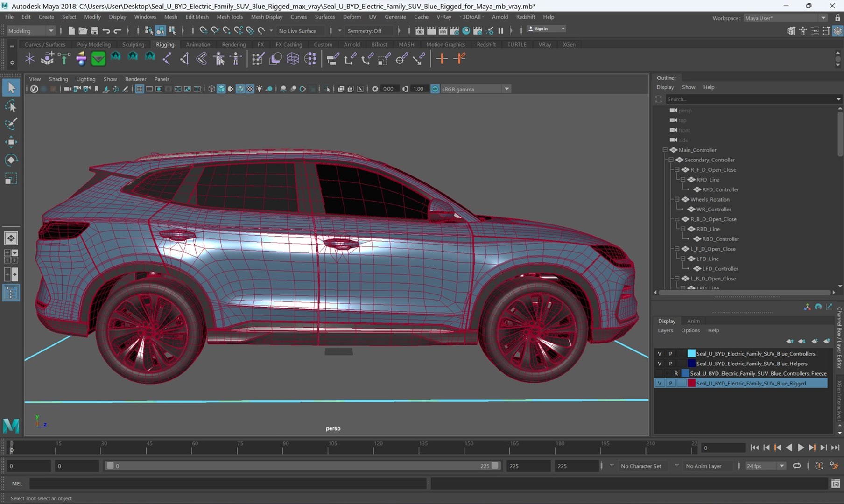Toggle playback P of Blue_Controllers layer
844x504 pixels.
point(670,354)
